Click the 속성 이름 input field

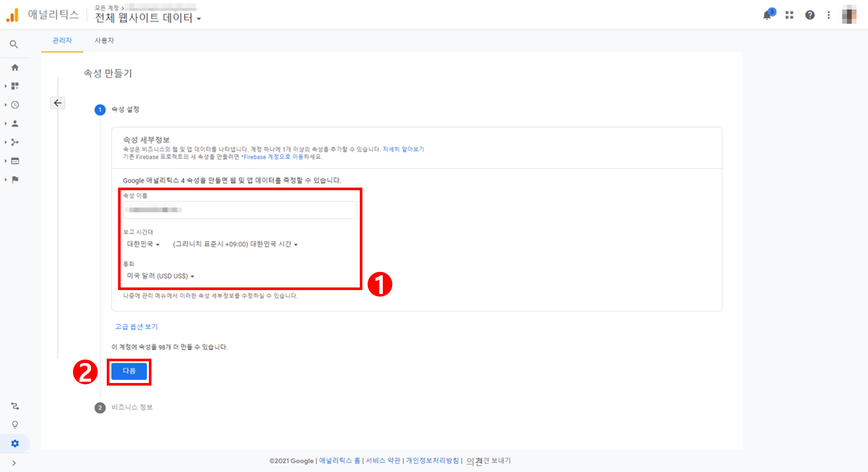tap(240, 210)
